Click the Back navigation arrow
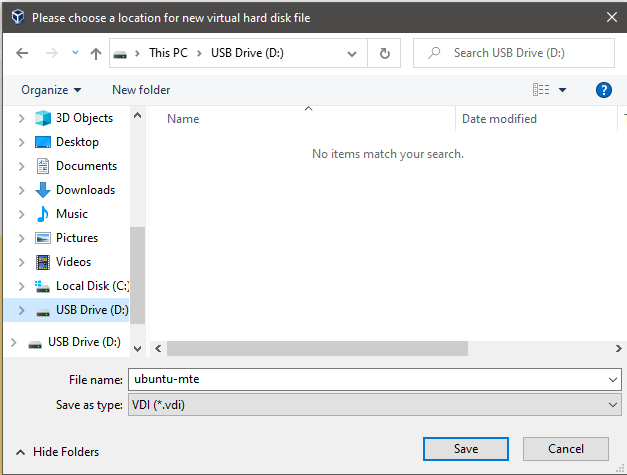Screen dimensions: 627x475 pos(22,53)
